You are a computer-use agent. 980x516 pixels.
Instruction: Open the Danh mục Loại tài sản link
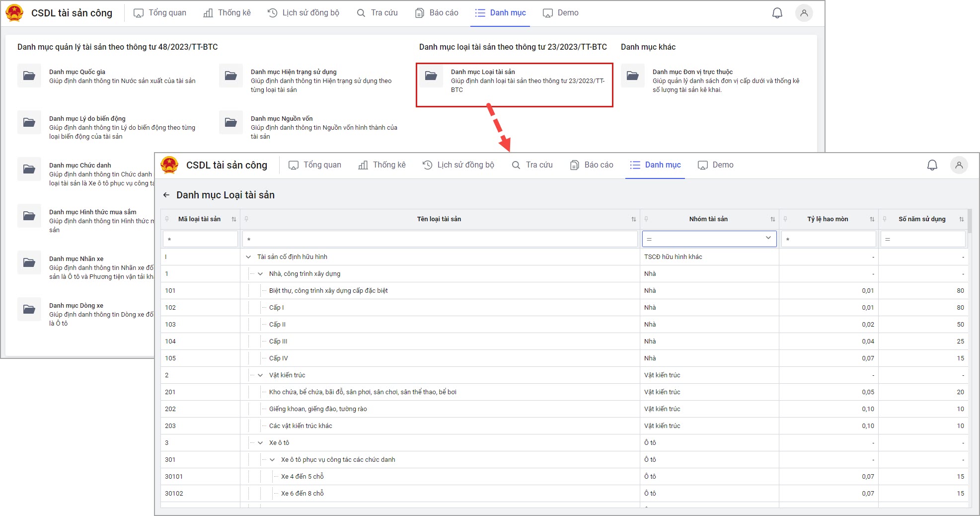tap(482, 72)
